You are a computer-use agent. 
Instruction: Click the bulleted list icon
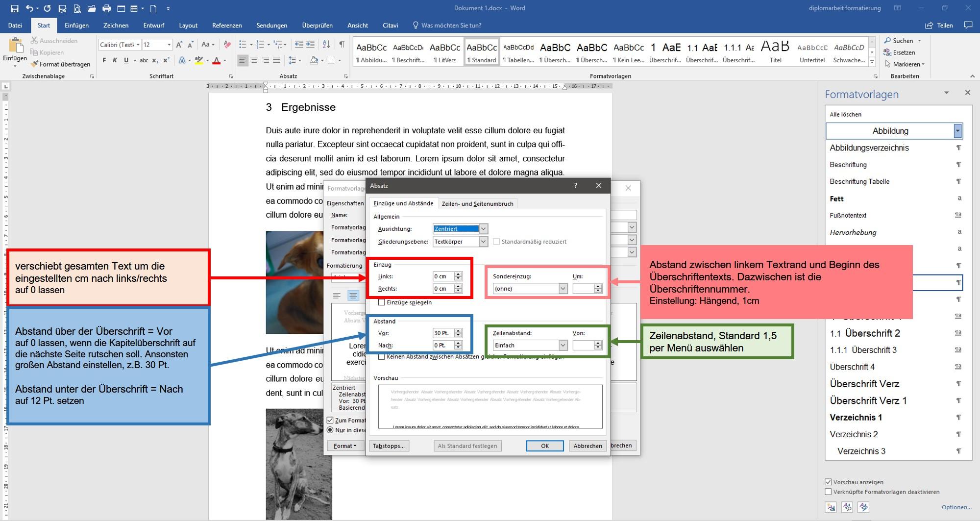tap(243, 45)
